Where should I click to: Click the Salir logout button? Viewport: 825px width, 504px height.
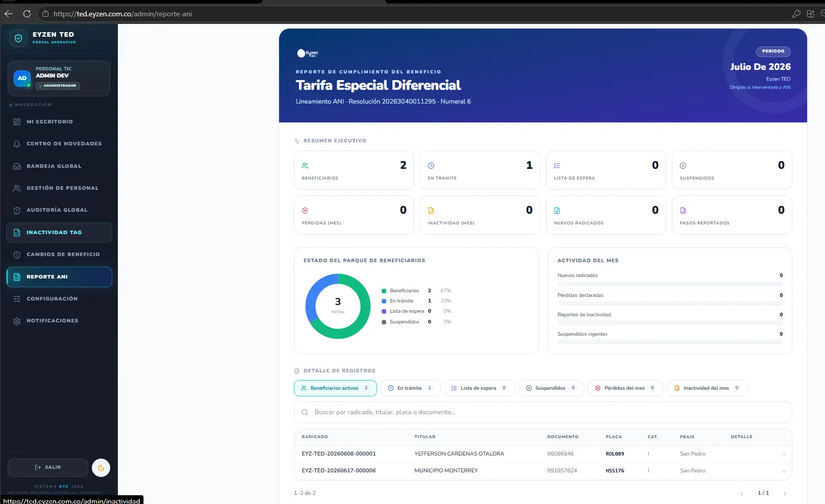[x=48, y=467]
